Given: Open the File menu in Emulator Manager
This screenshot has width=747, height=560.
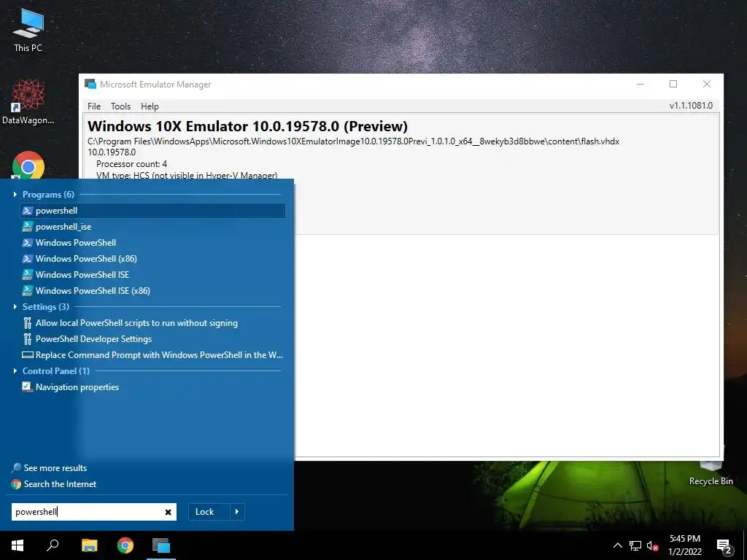Looking at the screenshot, I should pos(94,106).
